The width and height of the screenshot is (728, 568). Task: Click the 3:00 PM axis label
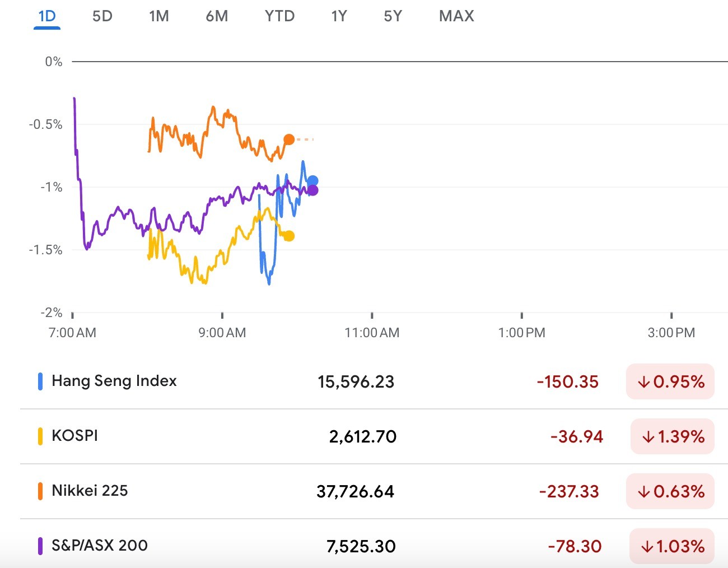pyautogui.click(x=671, y=333)
